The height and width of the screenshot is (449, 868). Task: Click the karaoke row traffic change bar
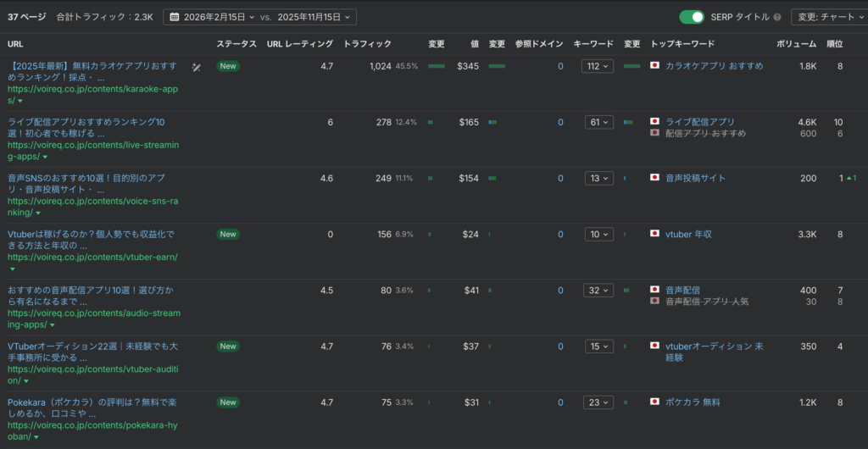436,66
